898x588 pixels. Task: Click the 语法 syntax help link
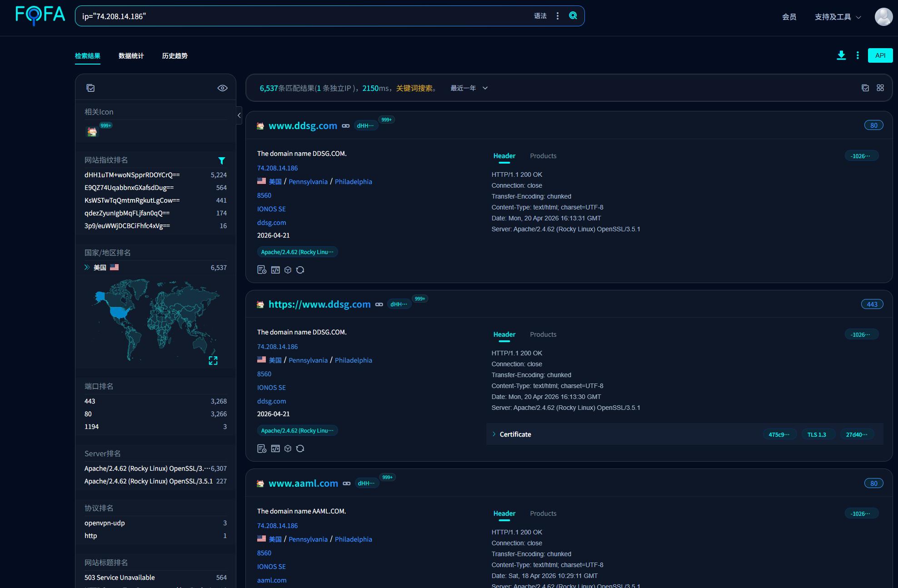[x=540, y=16]
